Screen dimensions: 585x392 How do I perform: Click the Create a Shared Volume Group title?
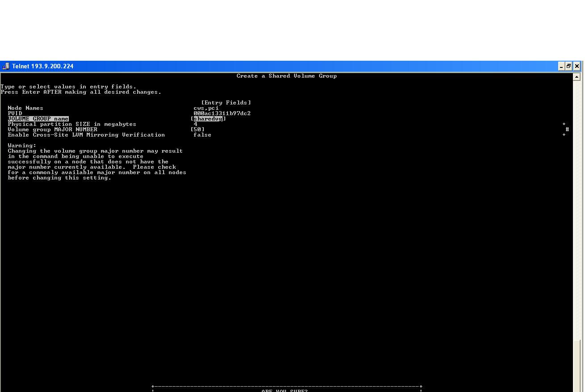[x=286, y=76]
